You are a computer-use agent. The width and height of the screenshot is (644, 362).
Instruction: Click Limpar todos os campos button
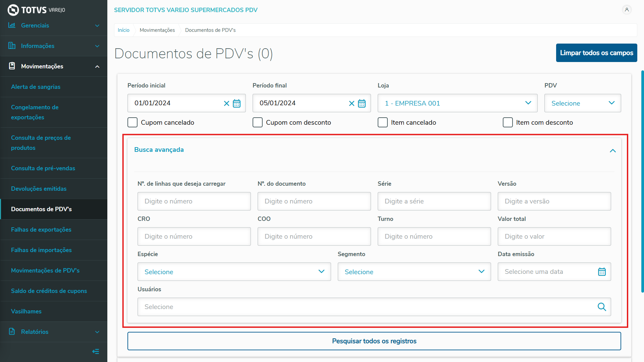(596, 53)
